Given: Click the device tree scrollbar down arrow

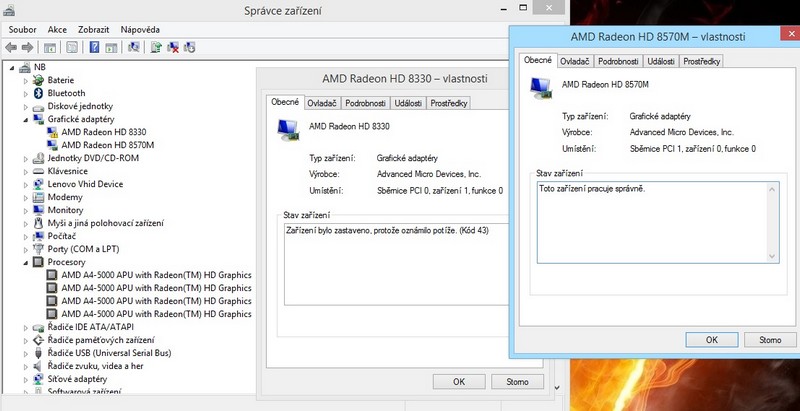Looking at the screenshot, I should [x=557, y=388].
